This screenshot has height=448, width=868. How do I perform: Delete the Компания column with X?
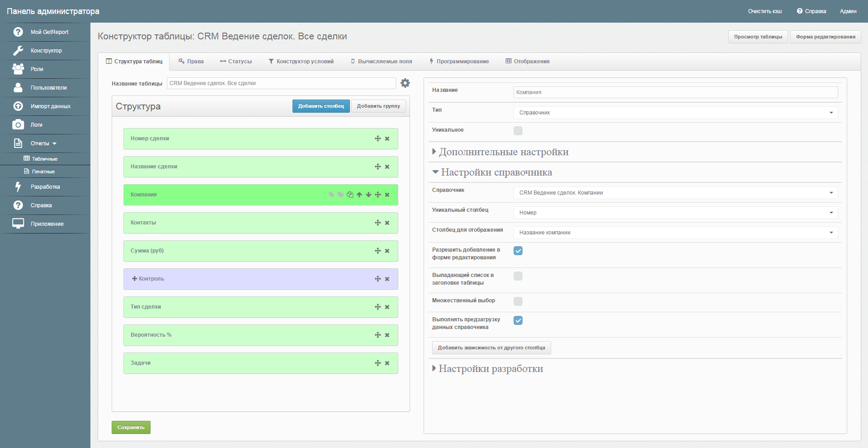387,195
